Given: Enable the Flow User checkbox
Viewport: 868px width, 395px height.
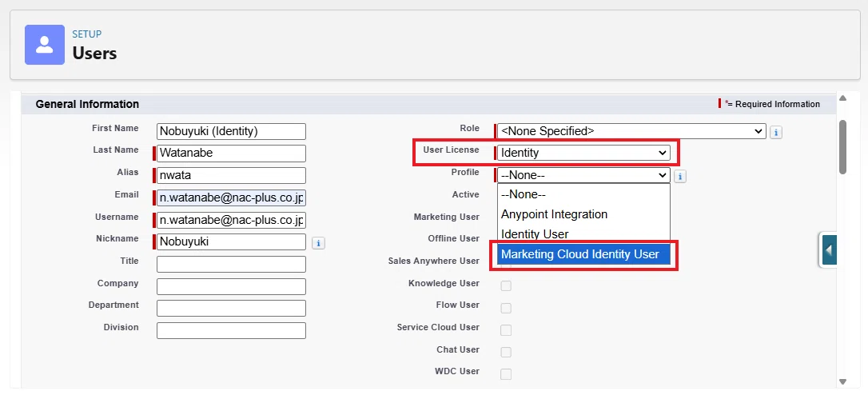Looking at the screenshot, I should pos(505,308).
